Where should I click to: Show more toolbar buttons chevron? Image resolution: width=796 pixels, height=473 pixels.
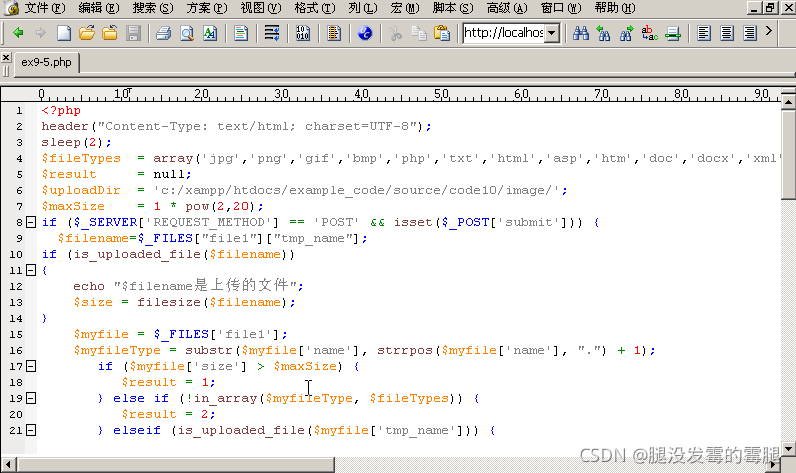(769, 31)
